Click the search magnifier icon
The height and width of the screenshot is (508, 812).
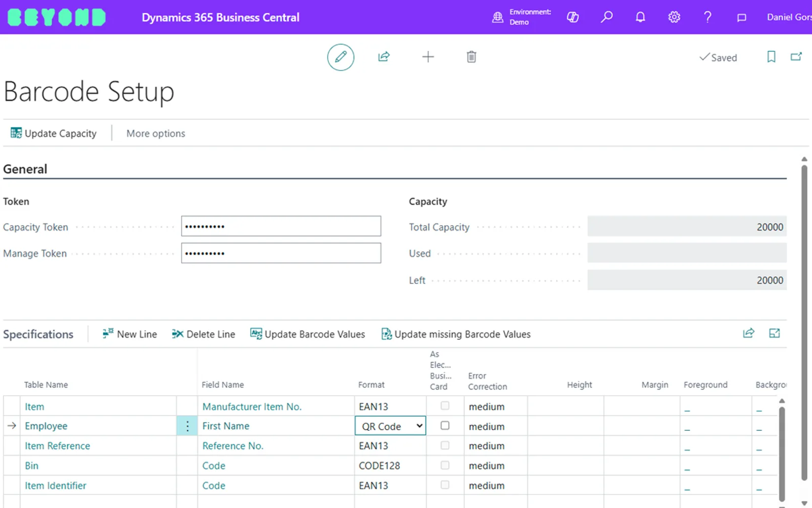tap(606, 17)
